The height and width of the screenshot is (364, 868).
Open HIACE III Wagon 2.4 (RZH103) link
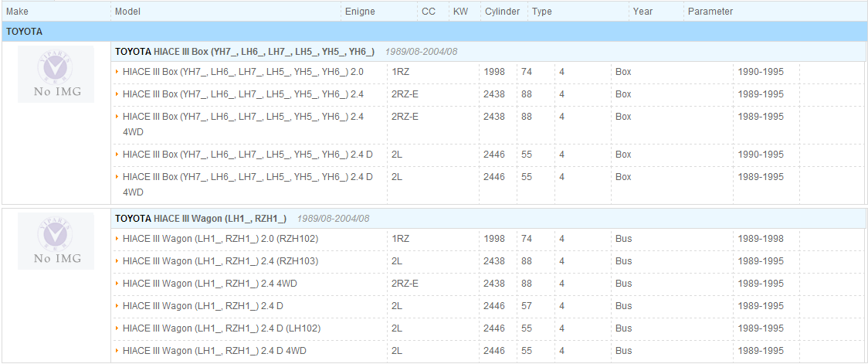pyautogui.click(x=220, y=260)
